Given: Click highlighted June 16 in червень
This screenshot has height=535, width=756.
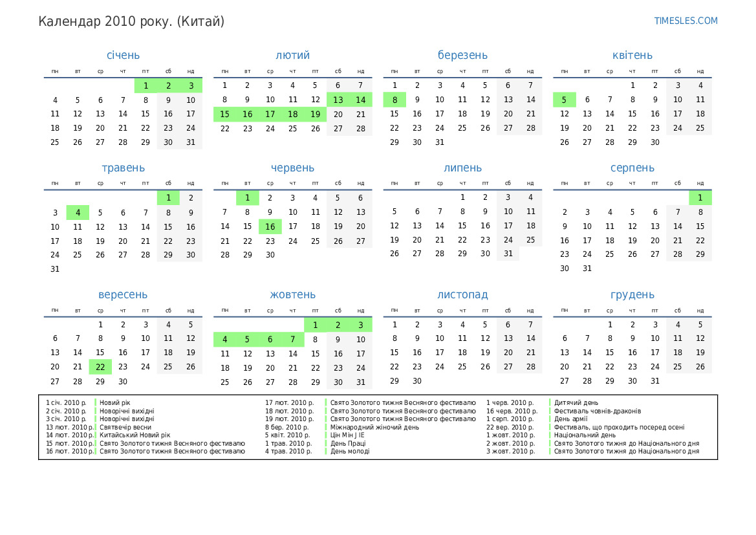Looking at the screenshot, I should click(x=270, y=226).
